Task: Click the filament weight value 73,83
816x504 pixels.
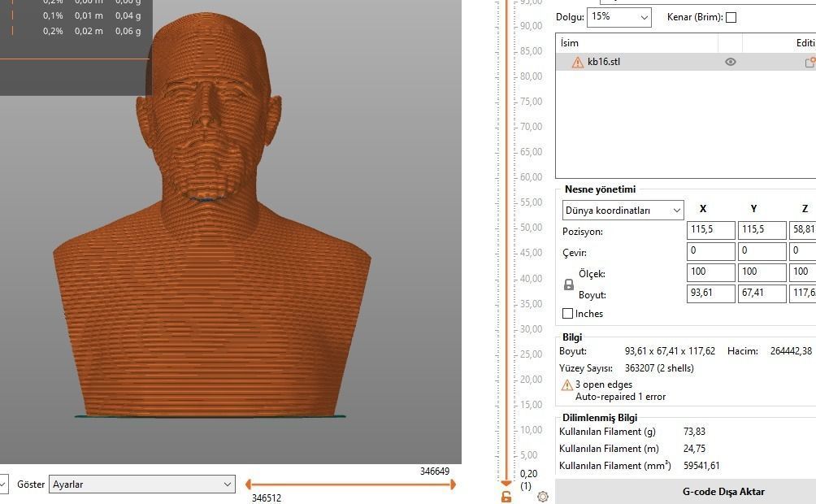Action: point(694,432)
